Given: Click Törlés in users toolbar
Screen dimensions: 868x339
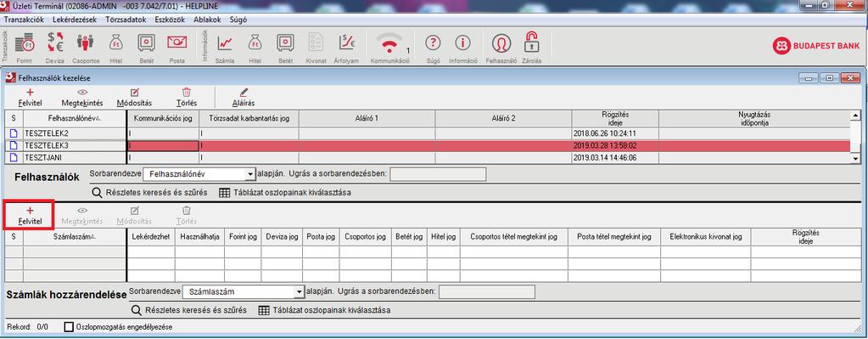Looking at the screenshot, I should (x=187, y=98).
